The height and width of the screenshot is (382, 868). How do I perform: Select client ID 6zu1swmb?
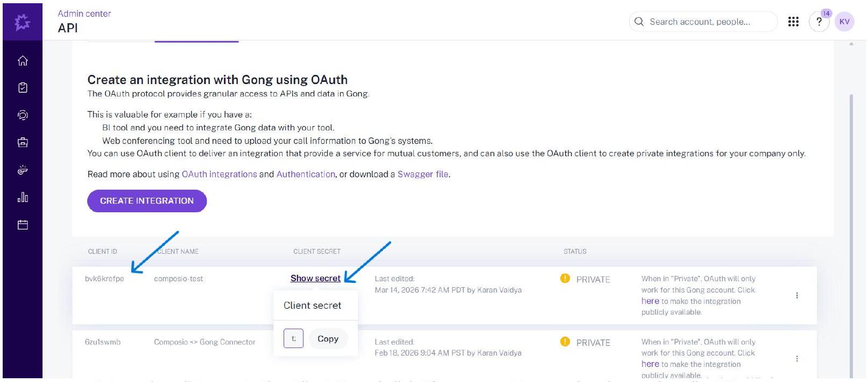[103, 342]
